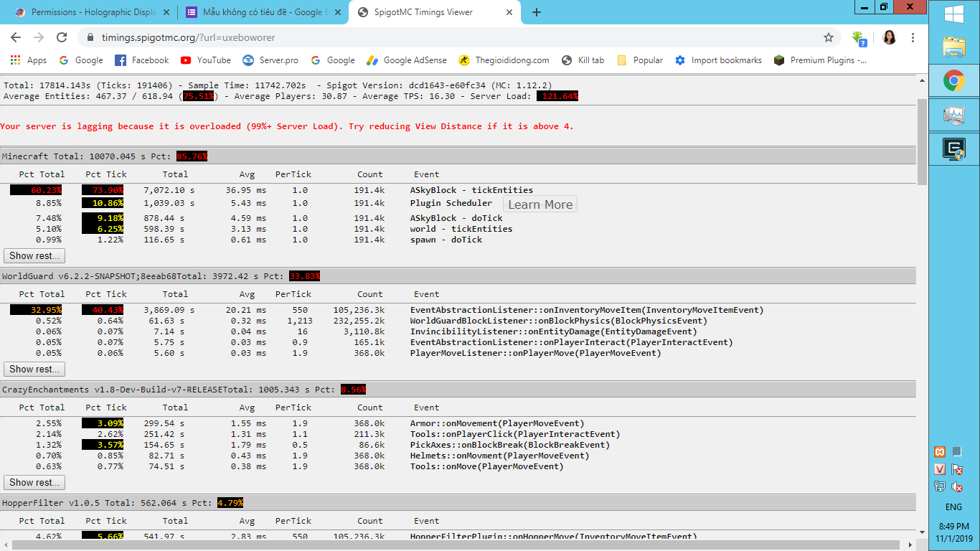Expand the WorldGuard rows with Show rest
The height and width of the screenshot is (551, 980).
pos(34,369)
